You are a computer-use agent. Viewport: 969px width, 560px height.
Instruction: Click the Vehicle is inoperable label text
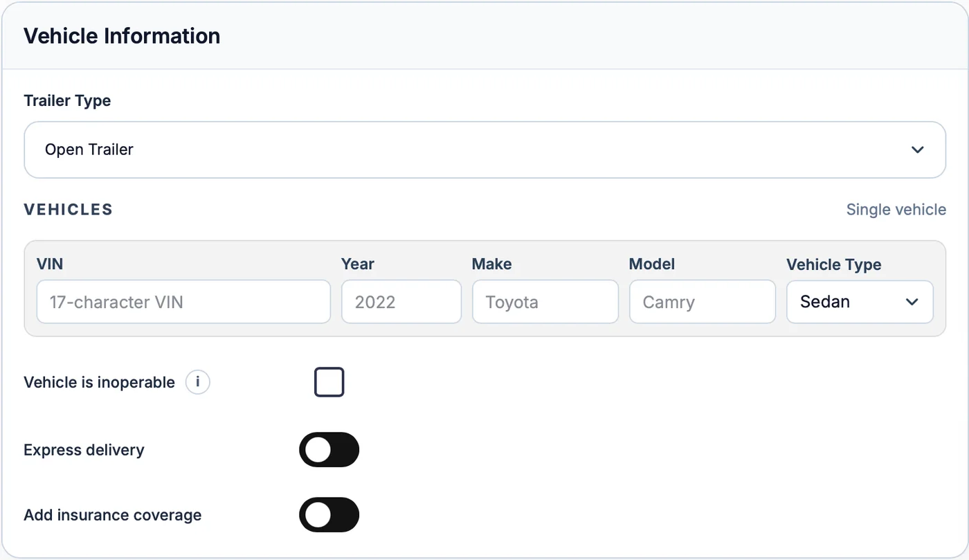tap(99, 382)
